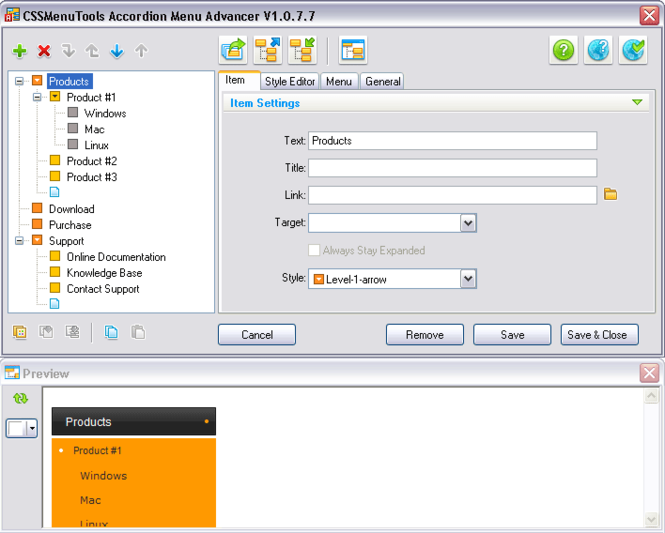The height and width of the screenshot is (533, 665).
Task: Click the first bottom-left style grid icon
Action: click(20, 332)
